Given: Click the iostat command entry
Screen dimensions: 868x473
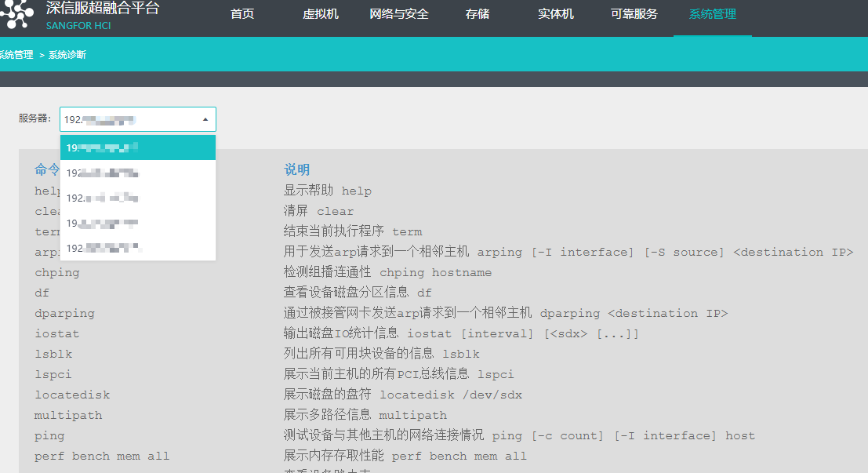Looking at the screenshot, I should tap(56, 334).
